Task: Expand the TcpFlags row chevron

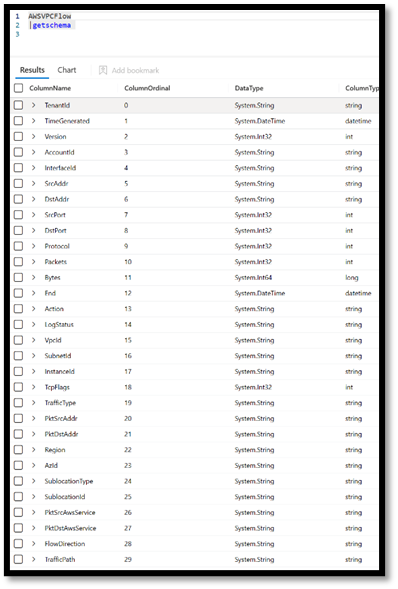Action: 34,387
